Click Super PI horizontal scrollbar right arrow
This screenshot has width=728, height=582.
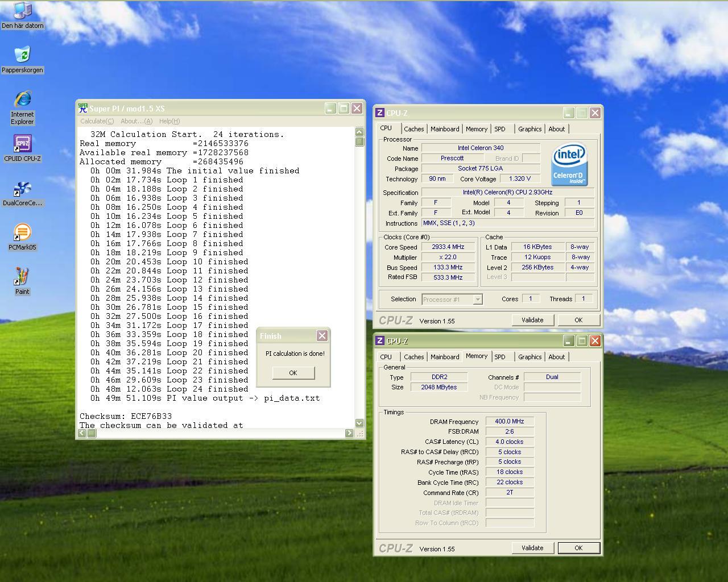tap(349, 433)
